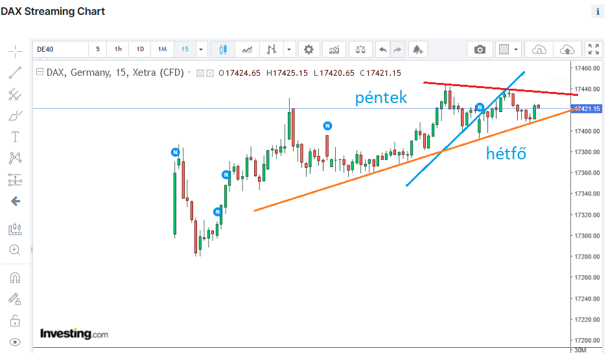The height and width of the screenshot is (364, 608).
Task: Toggle hide all drawings eye
Action: [x=15, y=342]
